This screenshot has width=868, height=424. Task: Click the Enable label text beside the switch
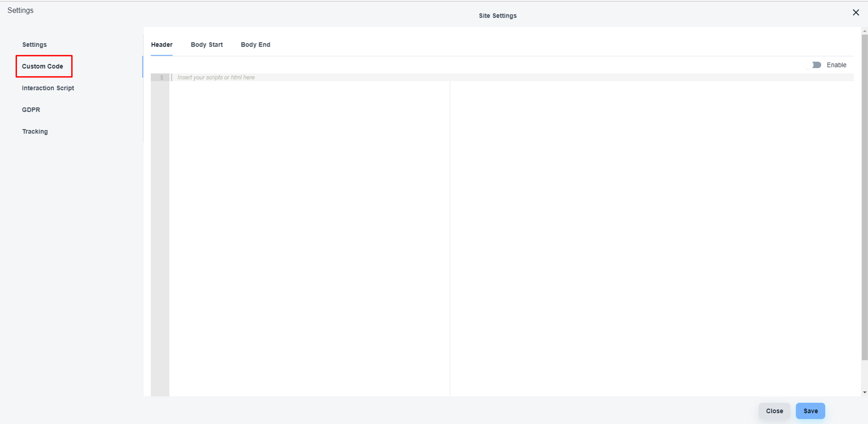836,65
